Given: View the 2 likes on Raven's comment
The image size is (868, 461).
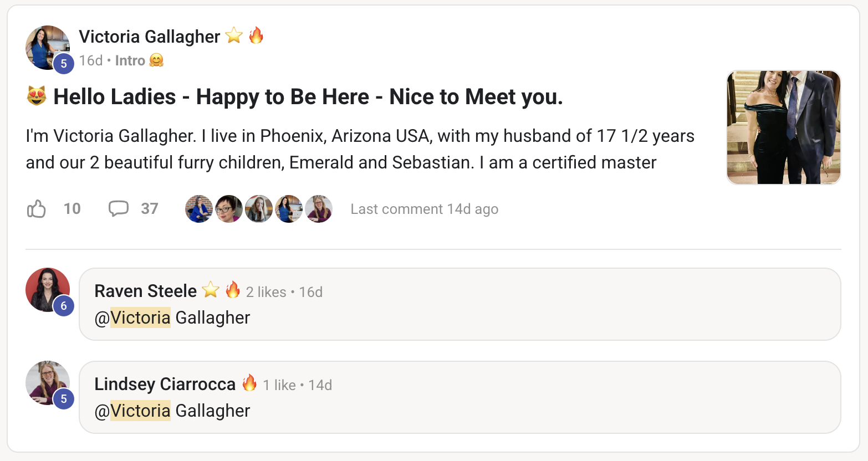Looking at the screenshot, I should pyautogui.click(x=266, y=292).
